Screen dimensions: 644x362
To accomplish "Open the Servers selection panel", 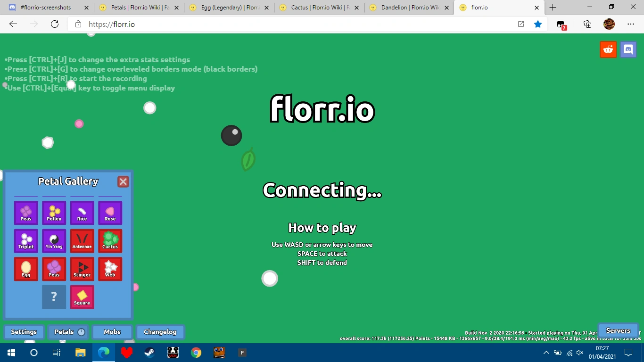I will pos(618,330).
